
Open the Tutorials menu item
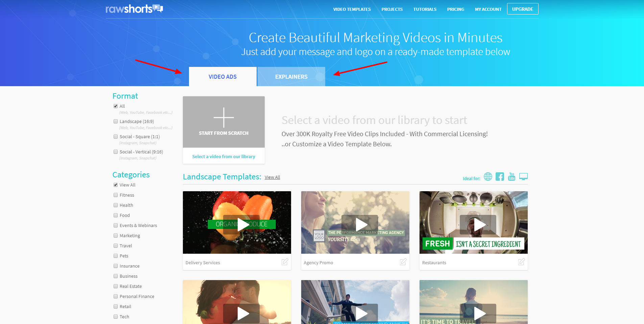[x=425, y=9]
